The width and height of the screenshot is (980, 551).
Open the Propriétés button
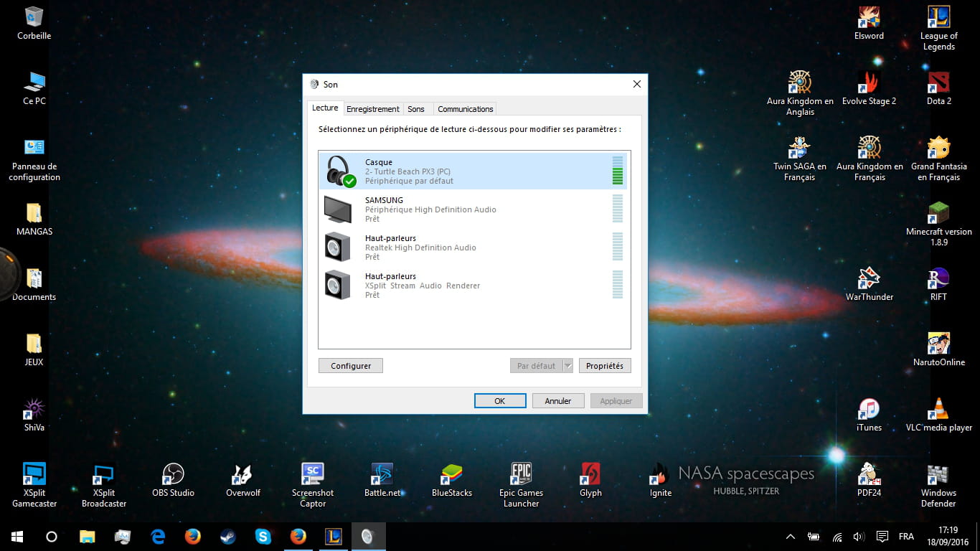click(605, 366)
